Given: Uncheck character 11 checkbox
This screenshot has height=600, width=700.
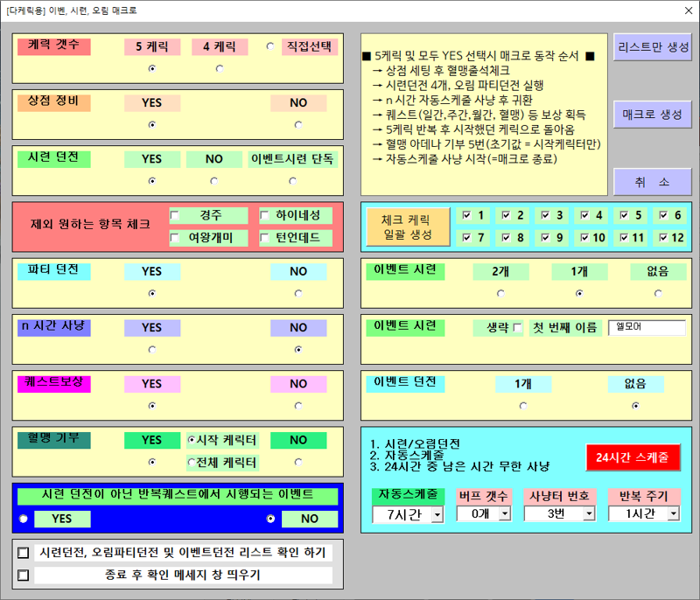Looking at the screenshot, I should point(624,238).
